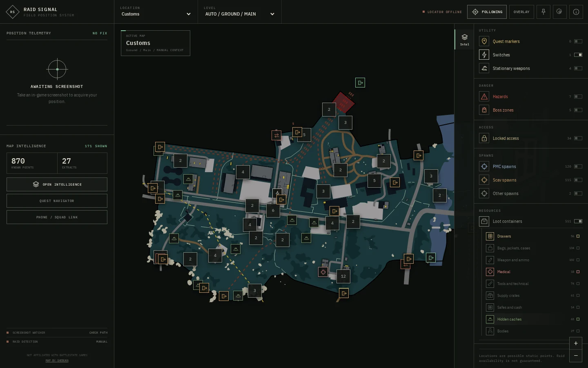Click the medical marker on the map
The height and width of the screenshot is (368, 588).
pos(323,272)
